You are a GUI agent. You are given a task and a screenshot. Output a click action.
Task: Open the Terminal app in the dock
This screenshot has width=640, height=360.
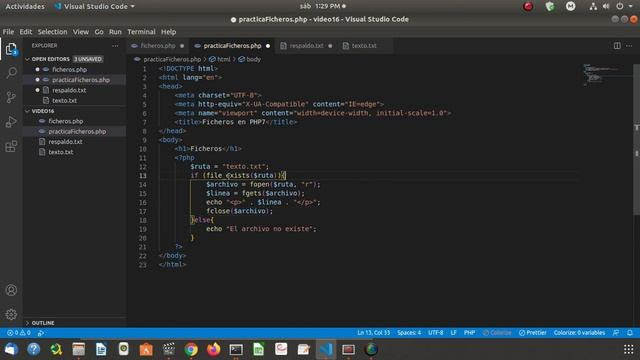click(236, 349)
